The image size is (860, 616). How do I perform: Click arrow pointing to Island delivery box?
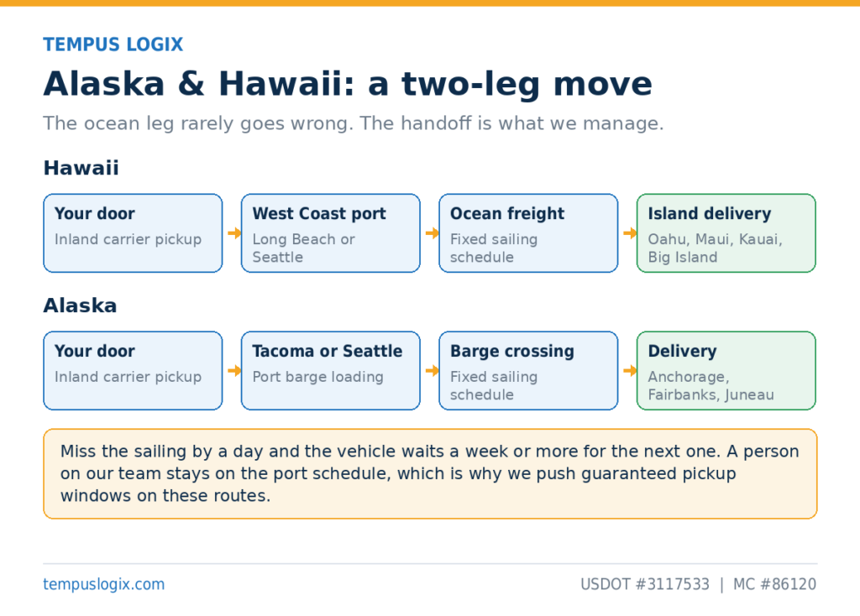coord(630,233)
